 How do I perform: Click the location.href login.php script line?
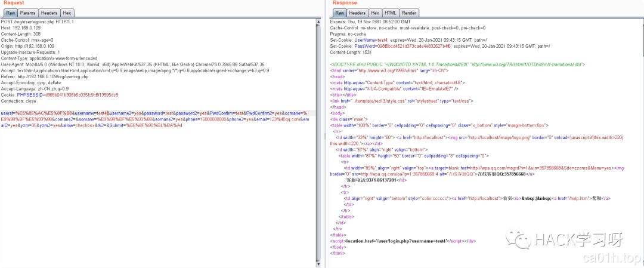pyautogui.click(x=403, y=241)
